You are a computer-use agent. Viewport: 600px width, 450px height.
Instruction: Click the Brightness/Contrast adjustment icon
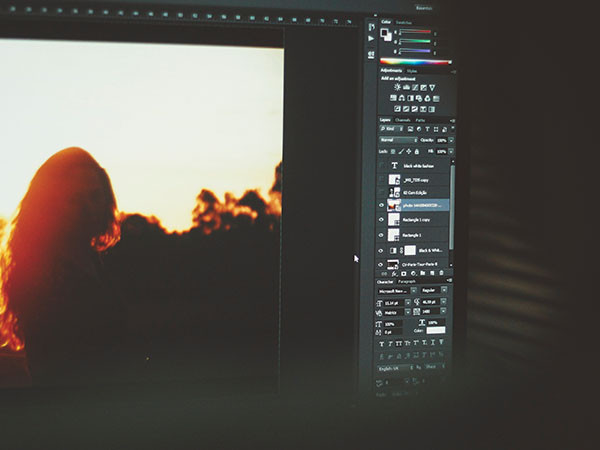[397, 88]
